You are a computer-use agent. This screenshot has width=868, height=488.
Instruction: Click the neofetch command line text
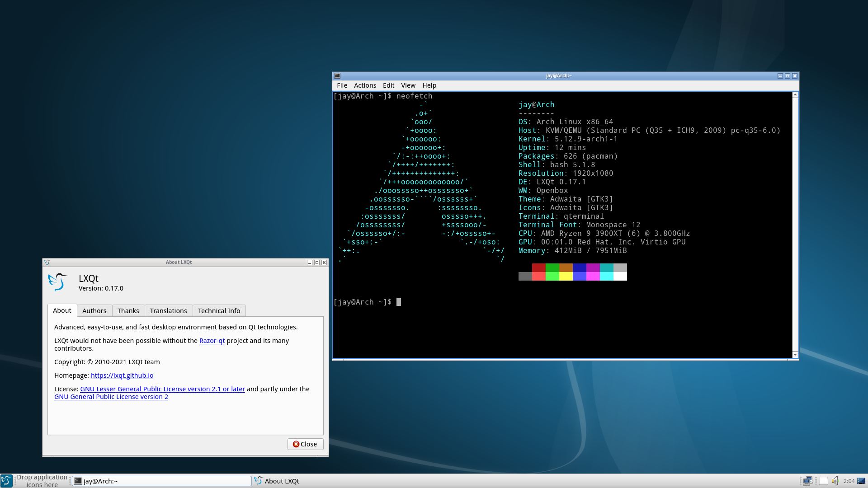(x=382, y=96)
